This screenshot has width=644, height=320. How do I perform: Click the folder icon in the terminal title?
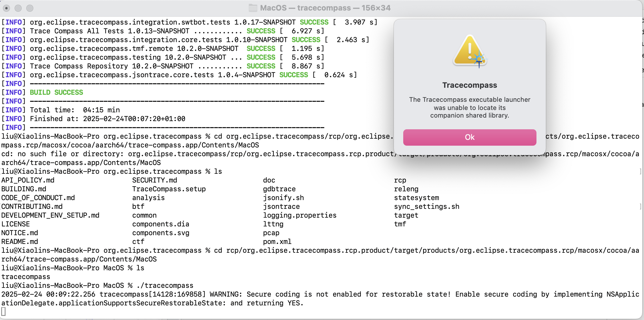coord(253,8)
